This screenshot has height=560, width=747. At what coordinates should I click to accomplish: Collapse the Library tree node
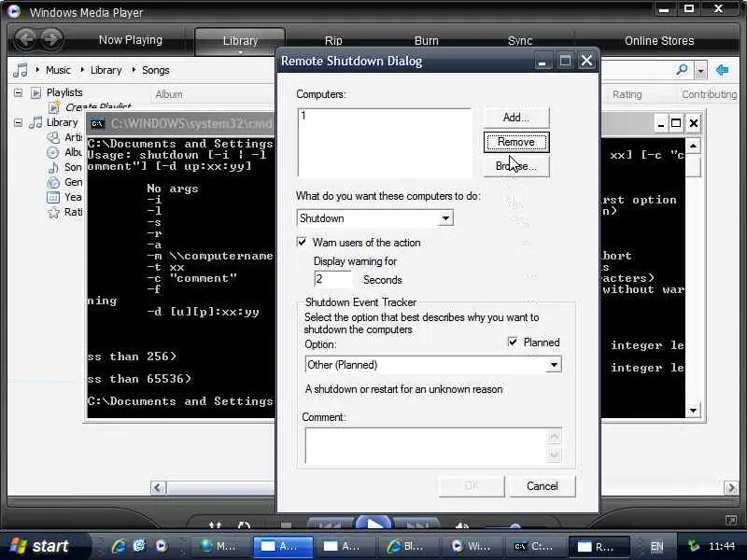(18, 123)
